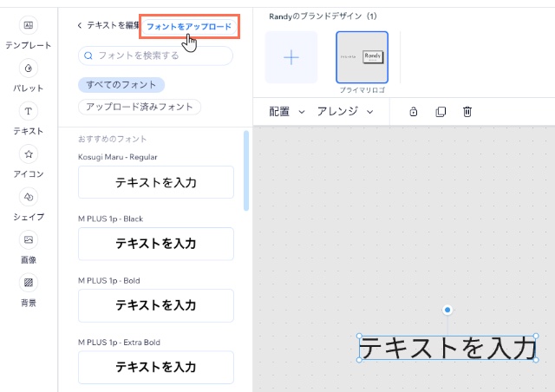Click the おすすめのフォント heading
555x392 pixels.
click(x=112, y=139)
